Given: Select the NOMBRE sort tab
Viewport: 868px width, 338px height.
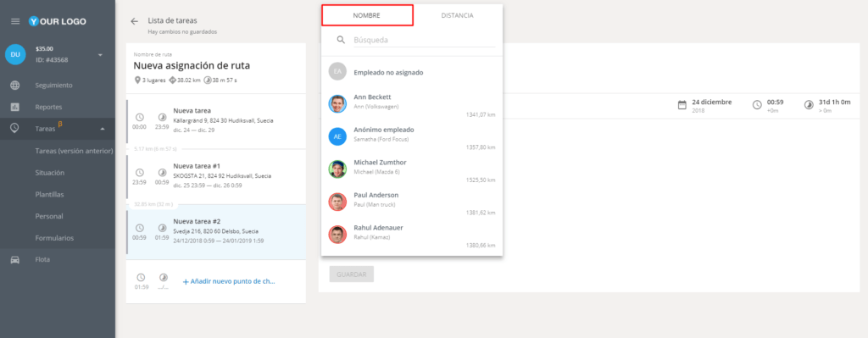Looking at the screenshot, I should 368,15.
